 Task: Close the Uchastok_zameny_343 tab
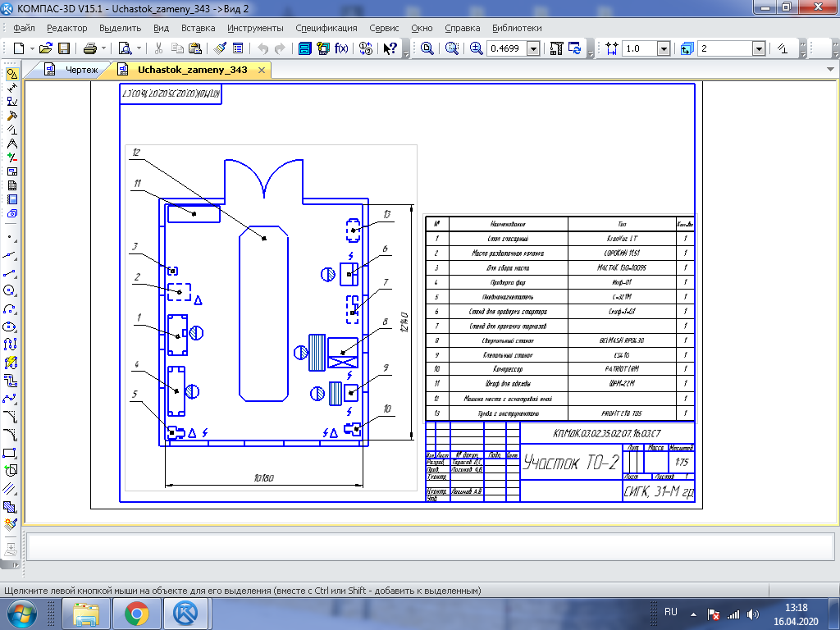click(262, 70)
